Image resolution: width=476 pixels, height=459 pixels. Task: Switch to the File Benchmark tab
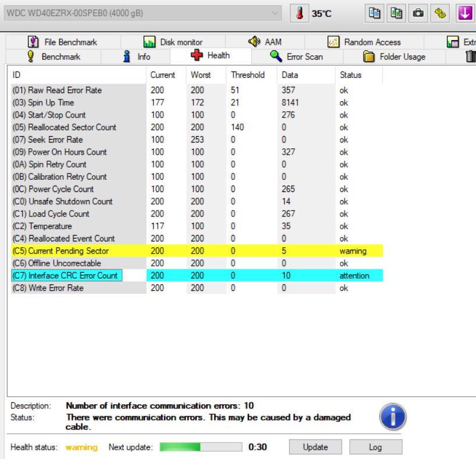tap(63, 42)
